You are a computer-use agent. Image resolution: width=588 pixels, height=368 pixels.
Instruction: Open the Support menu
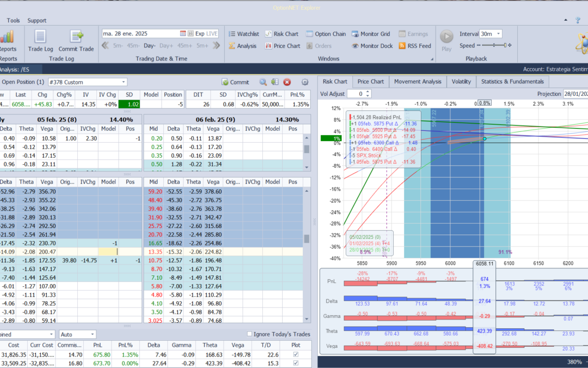[x=37, y=20]
